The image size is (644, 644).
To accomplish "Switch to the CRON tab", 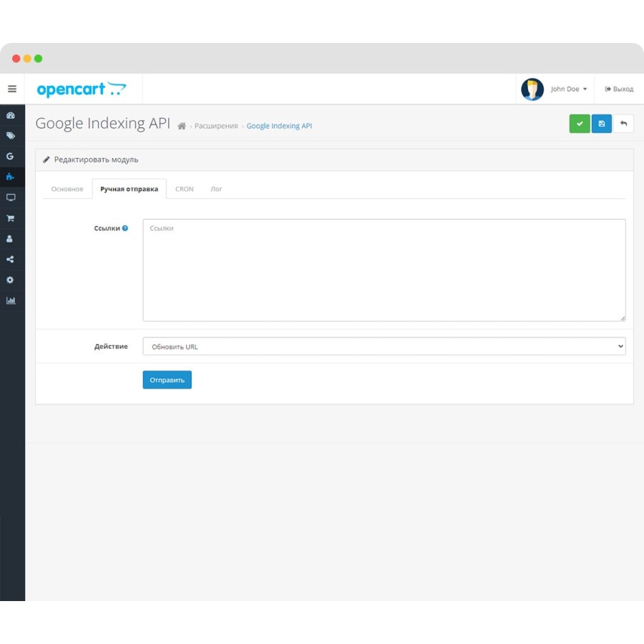I will point(185,189).
